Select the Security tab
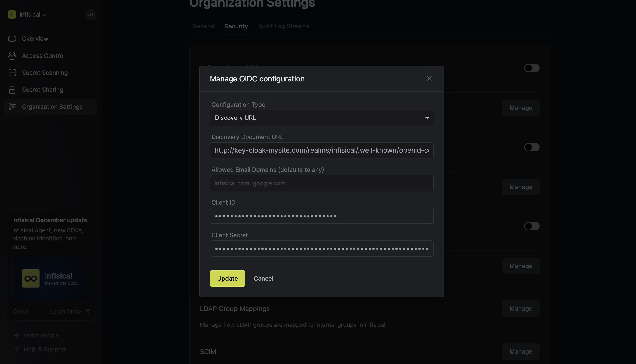Image resolution: width=636 pixels, height=364 pixels. pos(236,26)
